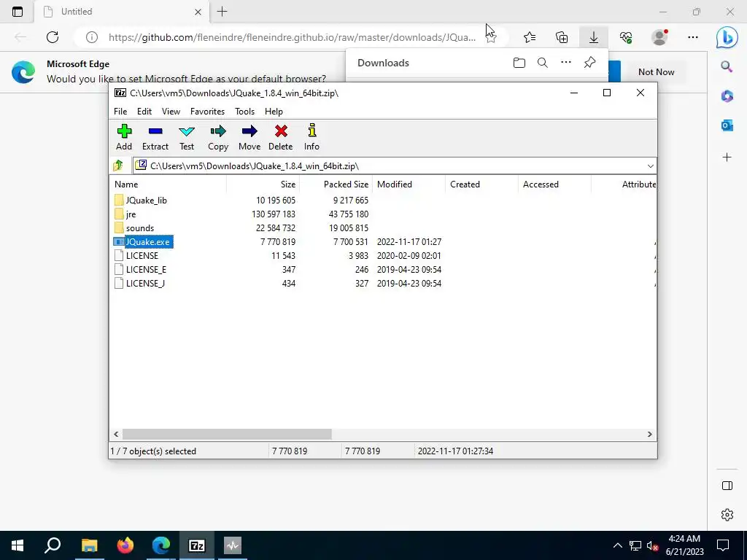Open the Info tool in 7-Zip
Viewport: 747px width, 560px height.
click(312, 137)
